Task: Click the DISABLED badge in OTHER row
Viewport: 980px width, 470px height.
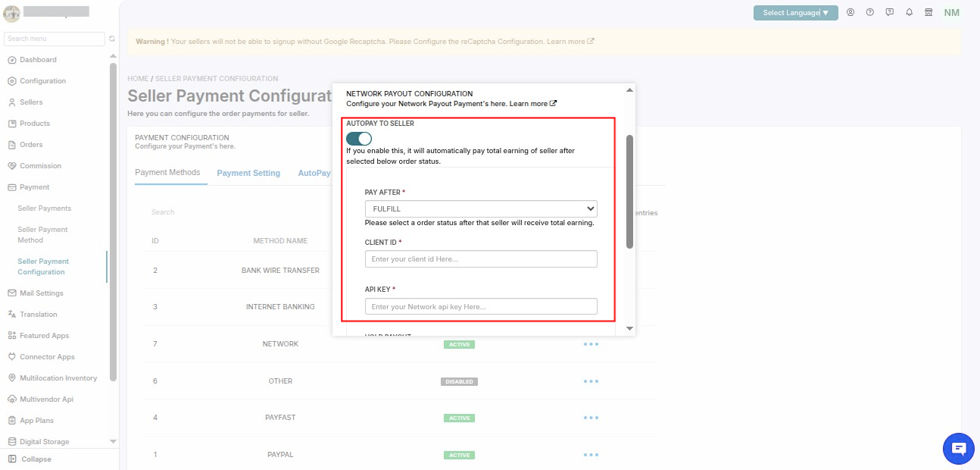Action: [x=459, y=381]
